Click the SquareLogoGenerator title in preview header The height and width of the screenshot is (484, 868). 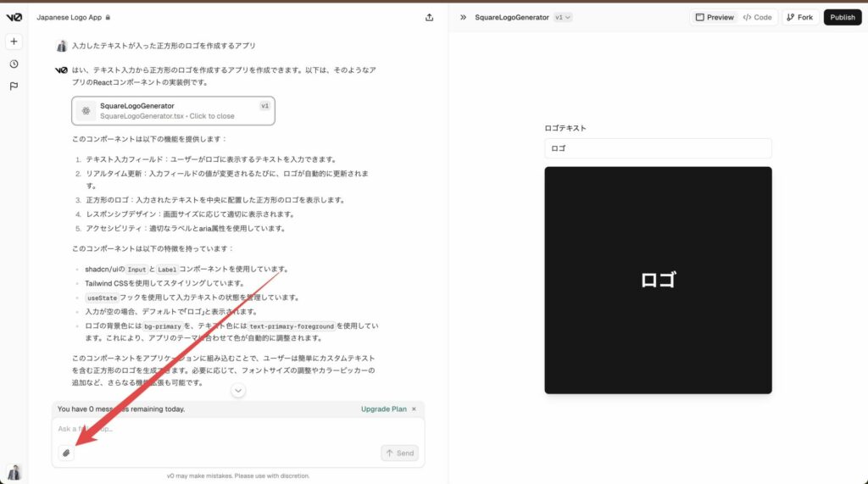pyautogui.click(x=512, y=17)
